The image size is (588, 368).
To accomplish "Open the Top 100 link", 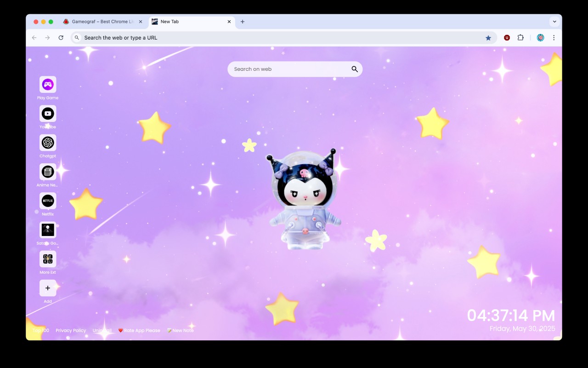I will (41, 330).
